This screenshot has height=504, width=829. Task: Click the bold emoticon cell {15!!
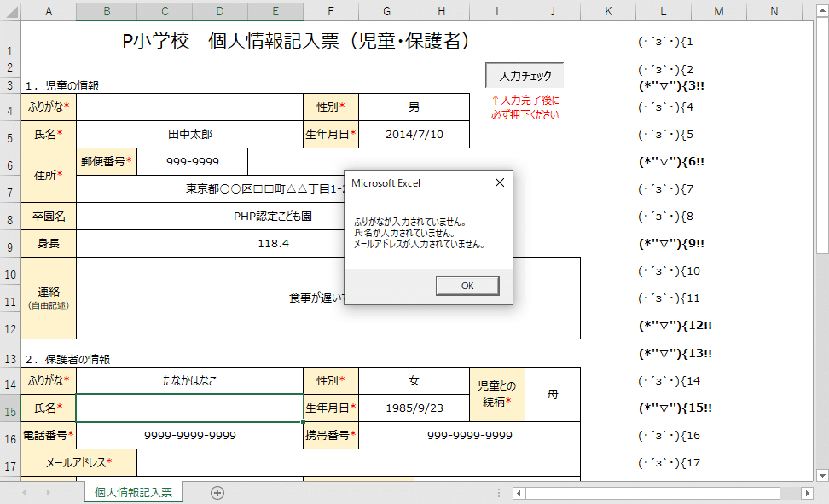pos(675,408)
